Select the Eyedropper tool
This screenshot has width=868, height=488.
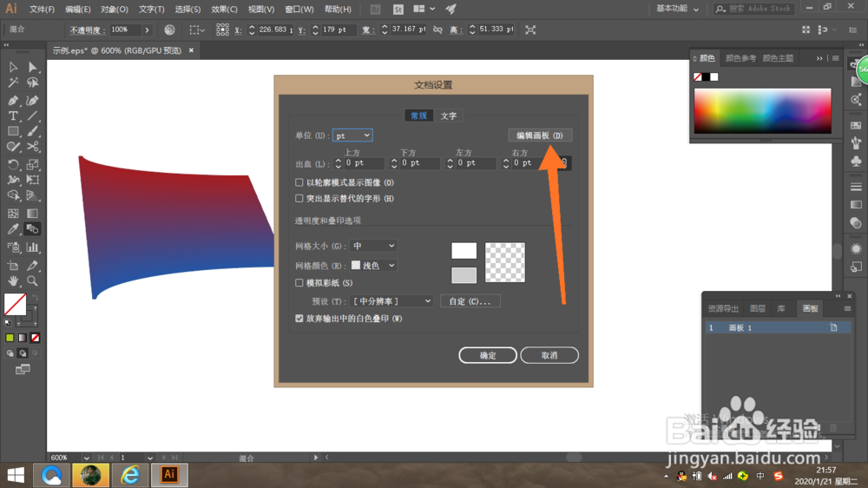point(13,228)
